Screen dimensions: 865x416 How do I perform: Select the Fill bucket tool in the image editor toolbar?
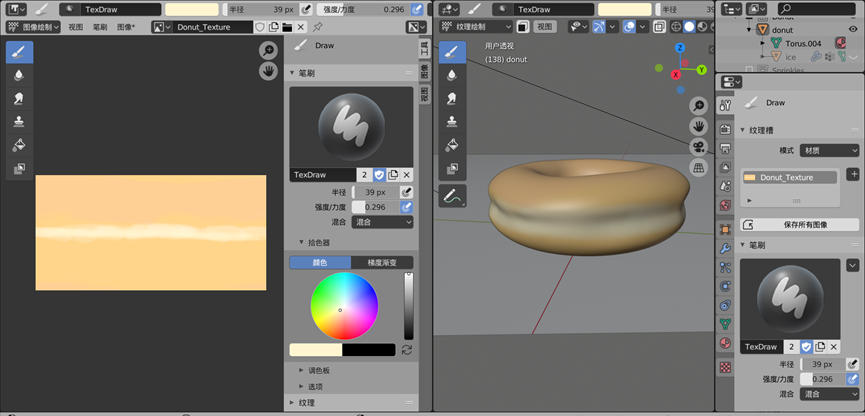pos(19,145)
